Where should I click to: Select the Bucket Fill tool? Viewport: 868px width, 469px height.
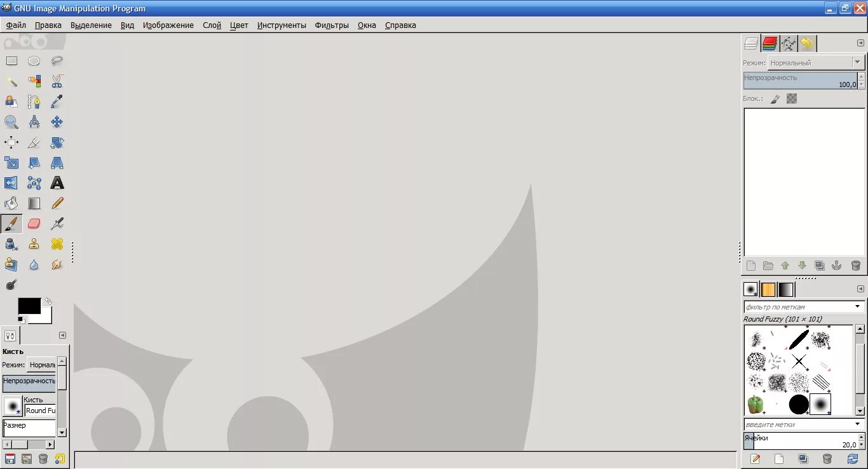pyautogui.click(x=11, y=203)
